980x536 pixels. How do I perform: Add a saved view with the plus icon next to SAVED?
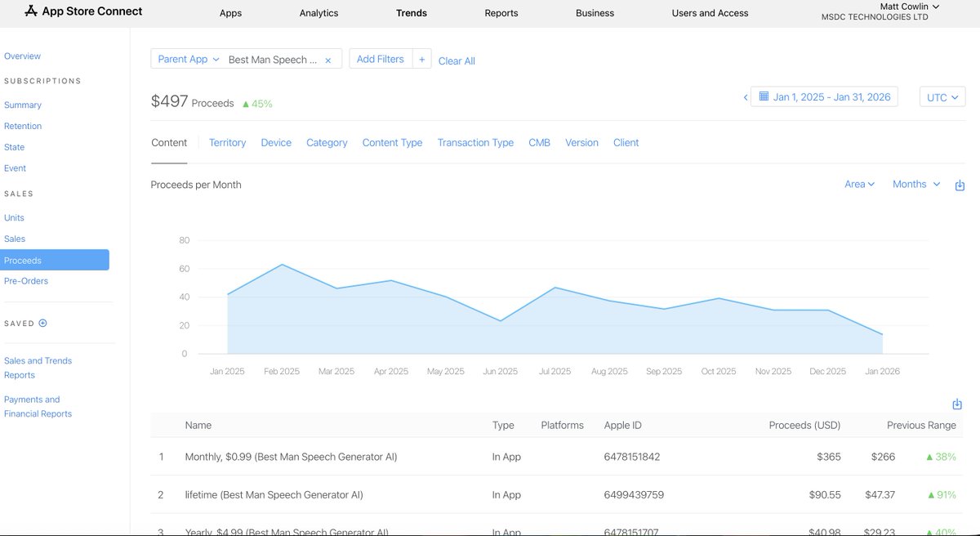click(43, 323)
